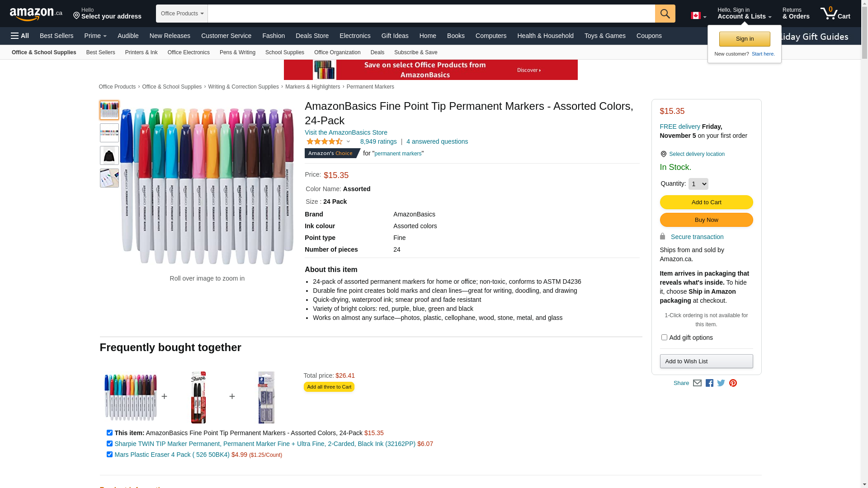Click the search magnifying glass button

coord(665,14)
